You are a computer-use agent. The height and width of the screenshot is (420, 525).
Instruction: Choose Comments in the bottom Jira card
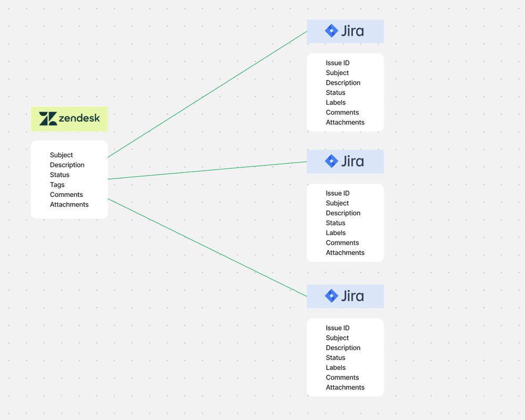coord(342,377)
